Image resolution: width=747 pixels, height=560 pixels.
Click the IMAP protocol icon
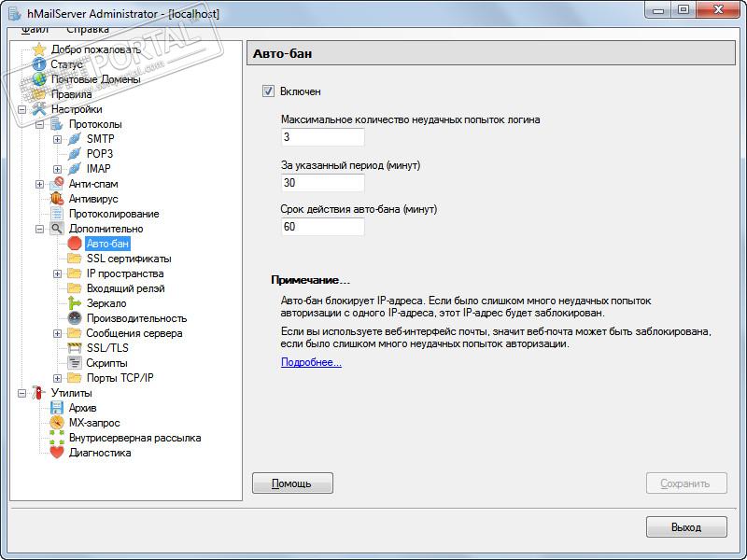point(75,169)
